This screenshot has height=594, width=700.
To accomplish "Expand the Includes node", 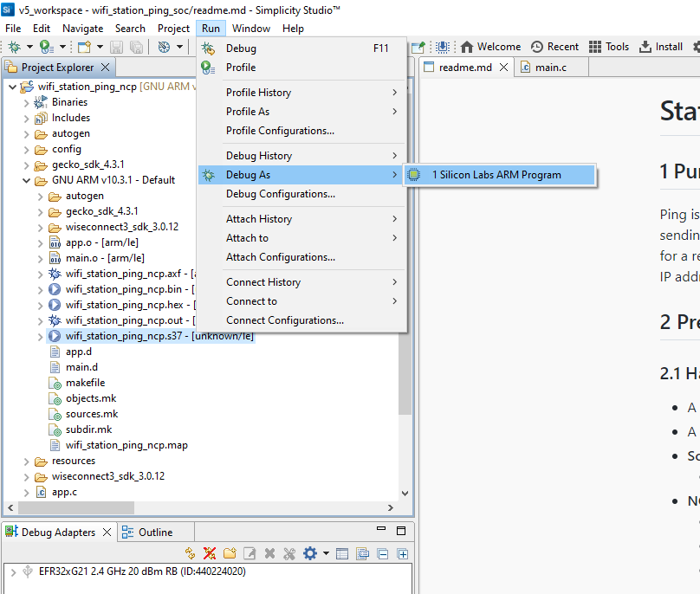I will point(26,119).
